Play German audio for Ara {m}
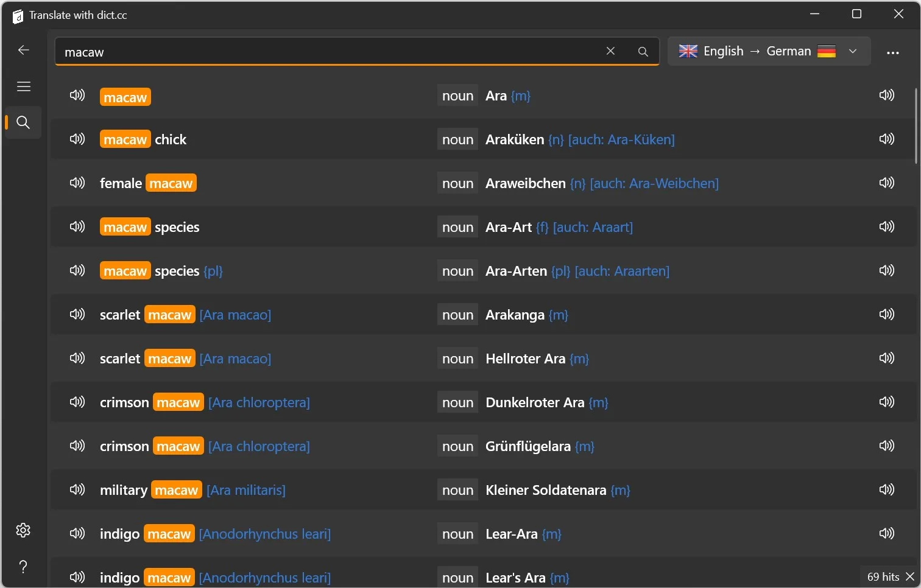 (x=887, y=96)
